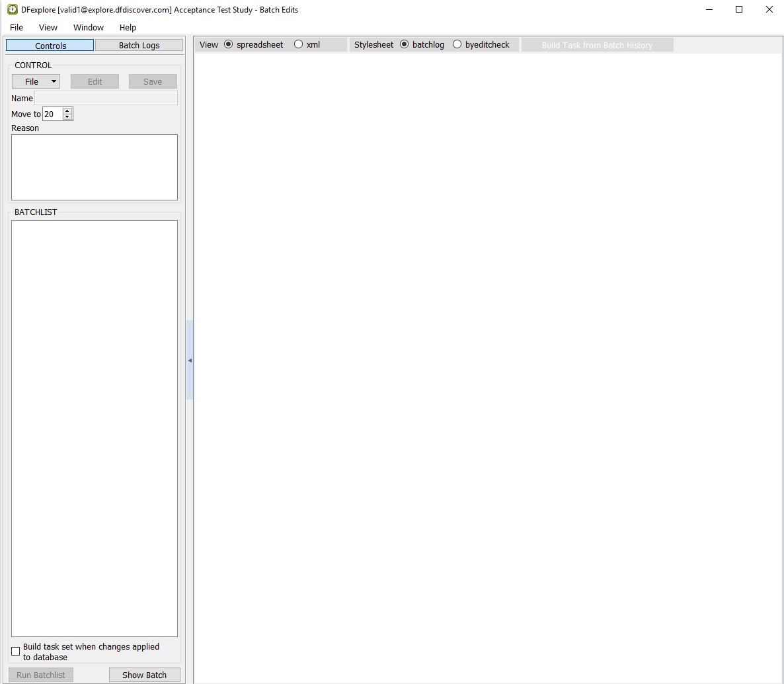This screenshot has width=784, height=684.
Task: Click the Run Batchlist button
Action: 41,675
